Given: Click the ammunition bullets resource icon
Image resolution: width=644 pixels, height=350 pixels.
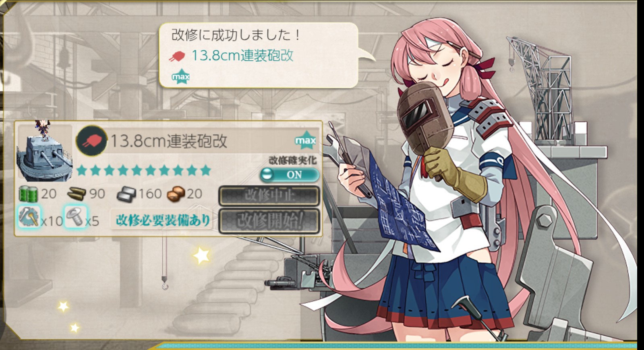Looking at the screenshot, I should pos(77,194).
